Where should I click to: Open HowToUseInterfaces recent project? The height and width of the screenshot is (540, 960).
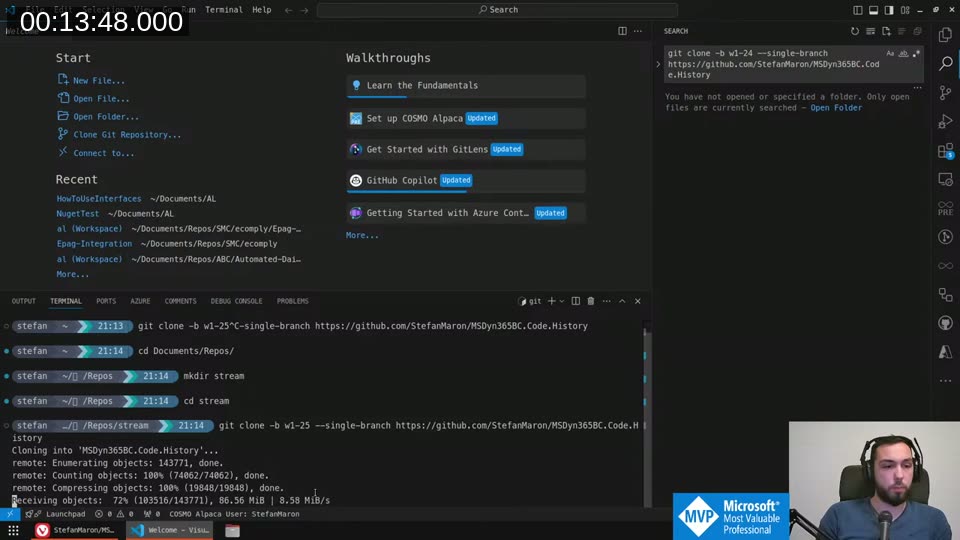99,198
